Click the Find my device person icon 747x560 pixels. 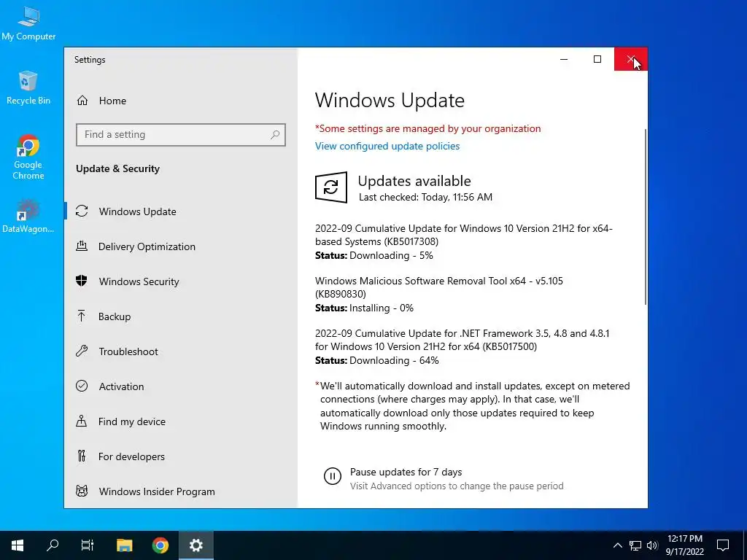pyautogui.click(x=82, y=421)
